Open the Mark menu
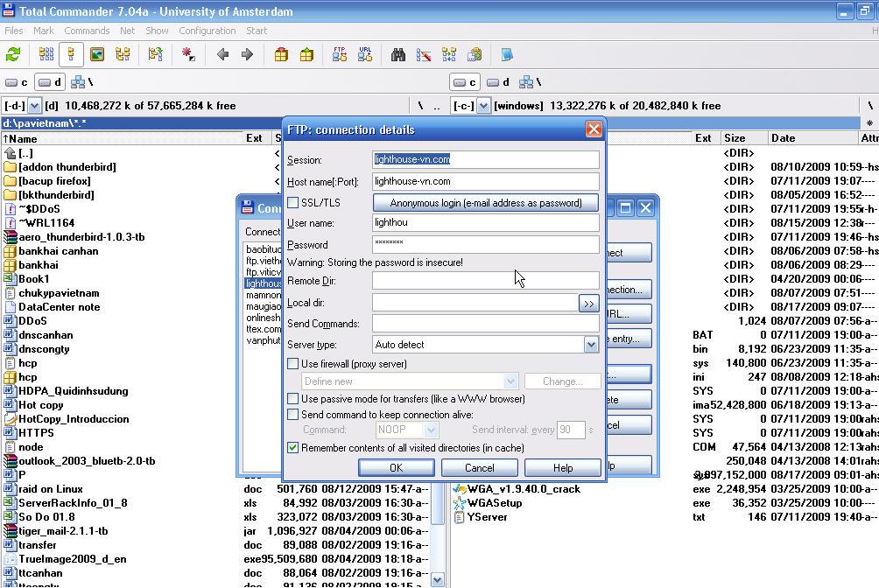Image resolution: width=879 pixels, height=588 pixels. (43, 31)
